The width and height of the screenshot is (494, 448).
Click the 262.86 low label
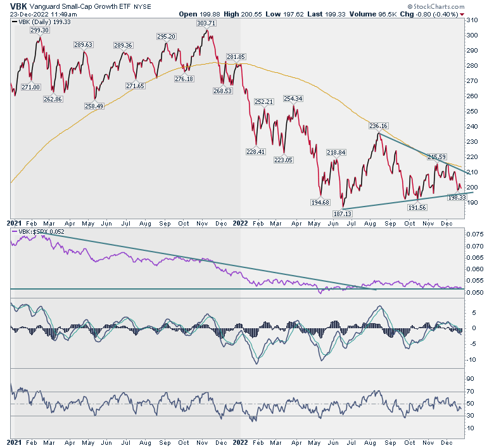(53, 99)
